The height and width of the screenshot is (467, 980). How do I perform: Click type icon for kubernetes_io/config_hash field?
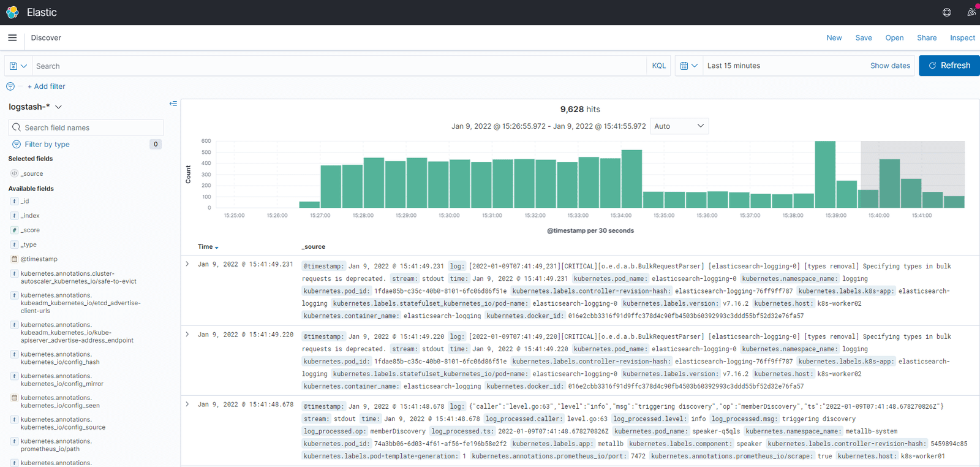click(14, 354)
